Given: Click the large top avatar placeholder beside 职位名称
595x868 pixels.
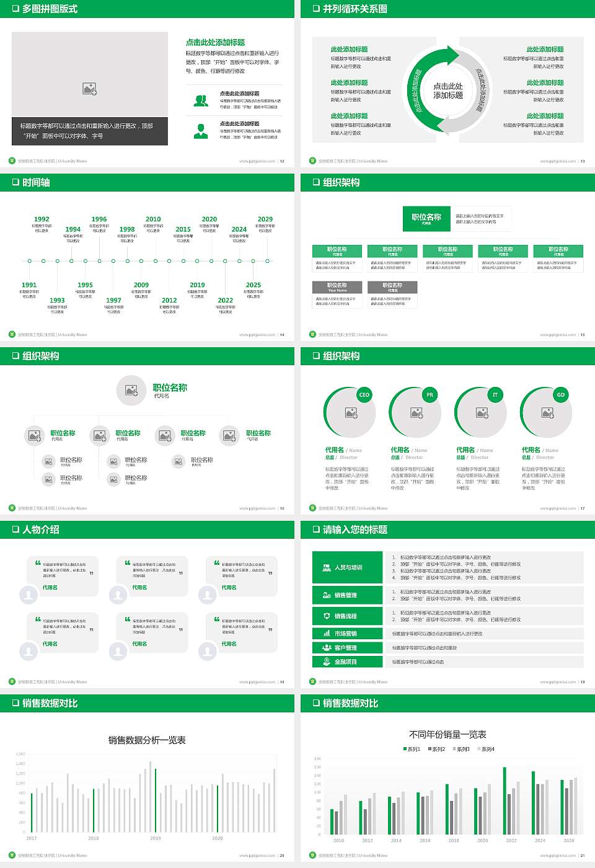Looking at the screenshot, I should 131,390.
